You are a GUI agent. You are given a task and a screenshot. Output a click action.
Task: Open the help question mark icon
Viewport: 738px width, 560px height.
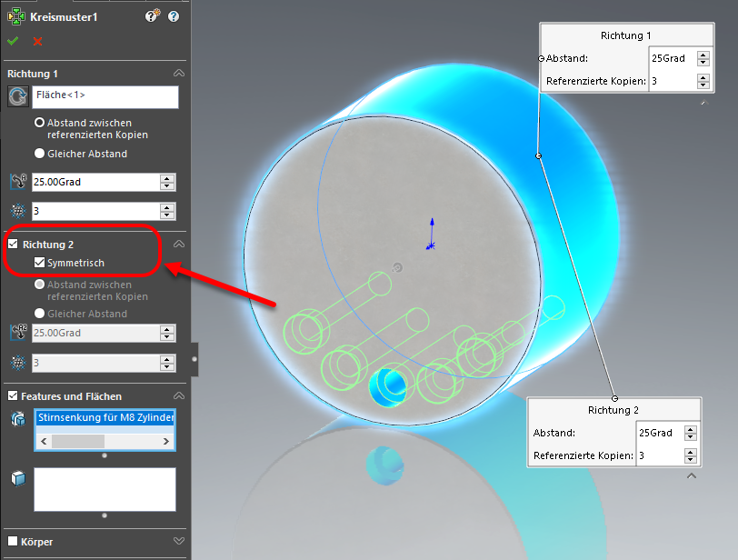(x=174, y=16)
